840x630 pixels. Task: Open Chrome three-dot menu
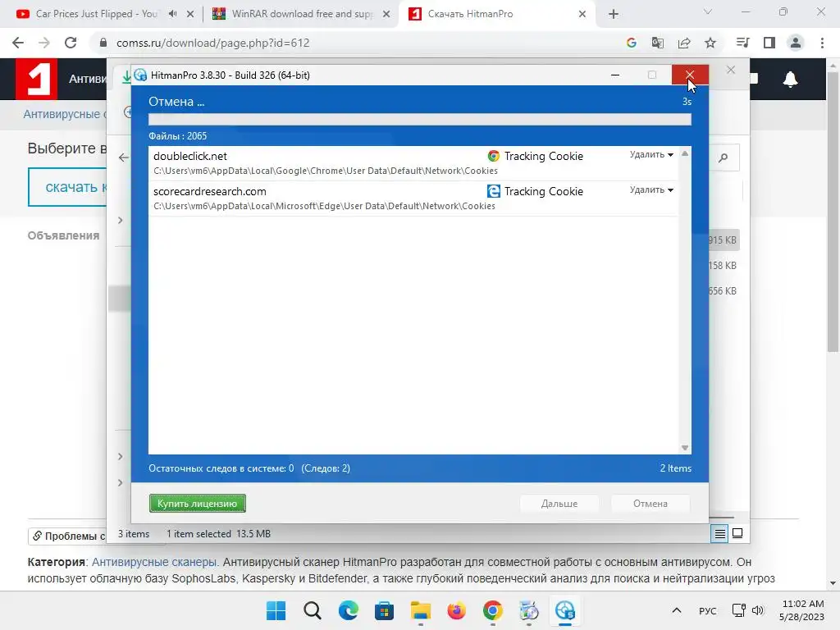click(822, 43)
